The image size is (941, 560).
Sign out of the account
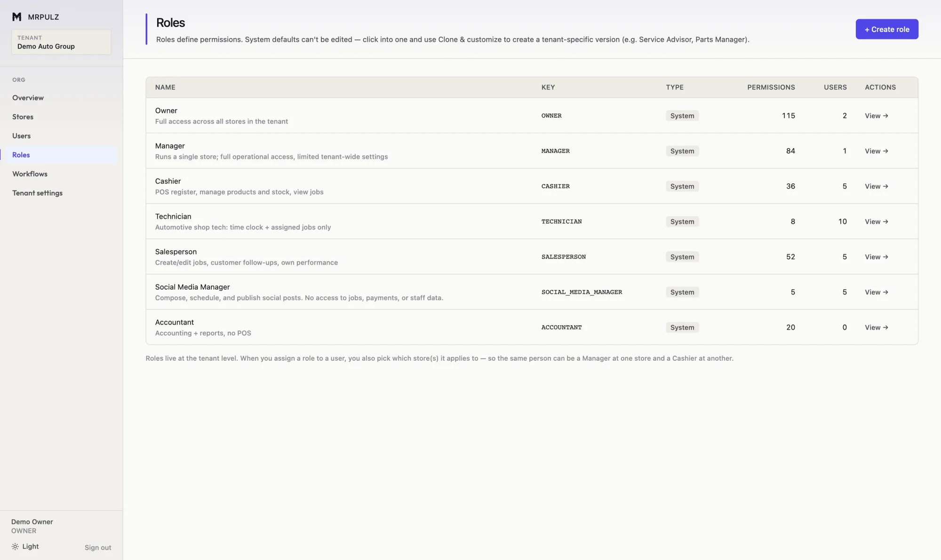(x=98, y=547)
